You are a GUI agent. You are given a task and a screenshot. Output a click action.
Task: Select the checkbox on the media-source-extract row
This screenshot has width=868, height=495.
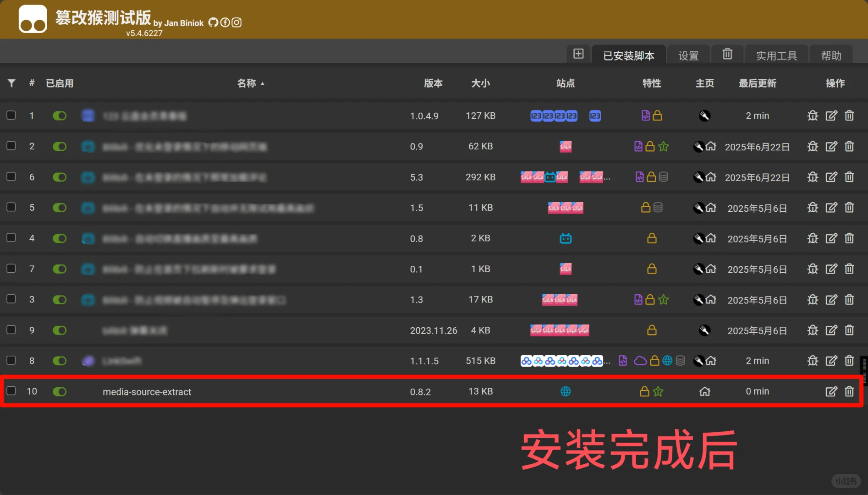click(x=11, y=391)
